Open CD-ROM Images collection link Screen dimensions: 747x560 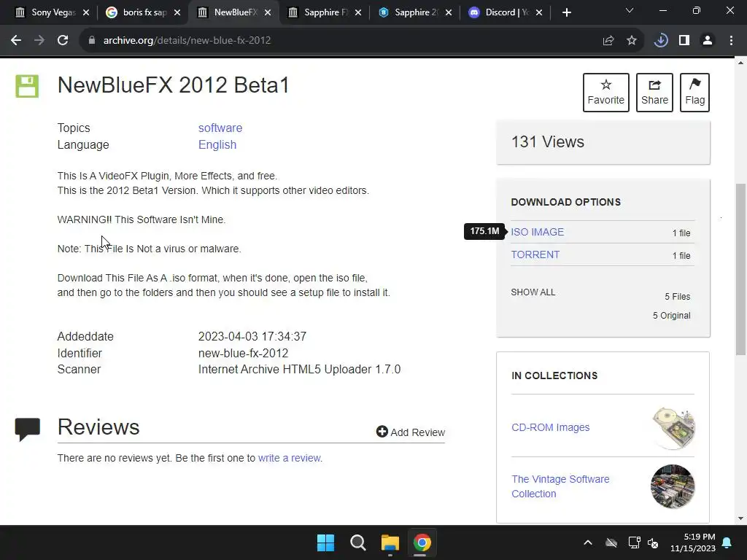coord(550,427)
